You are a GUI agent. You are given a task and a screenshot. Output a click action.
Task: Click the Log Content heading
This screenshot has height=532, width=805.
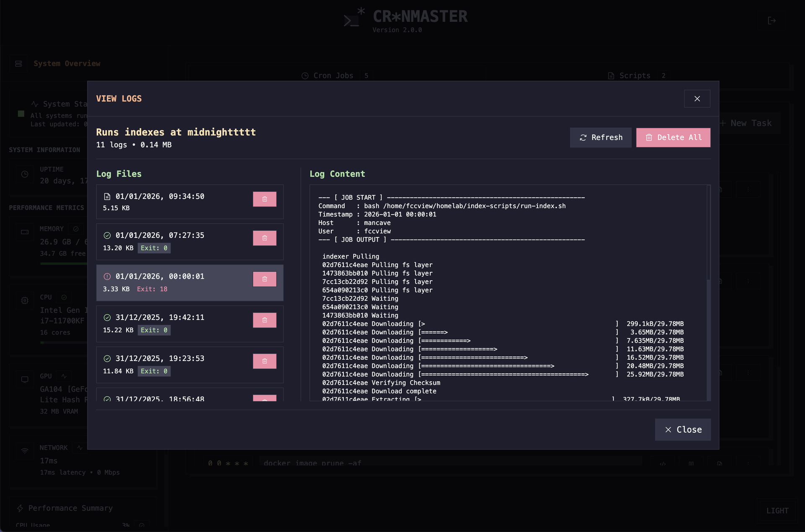click(337, 174)
